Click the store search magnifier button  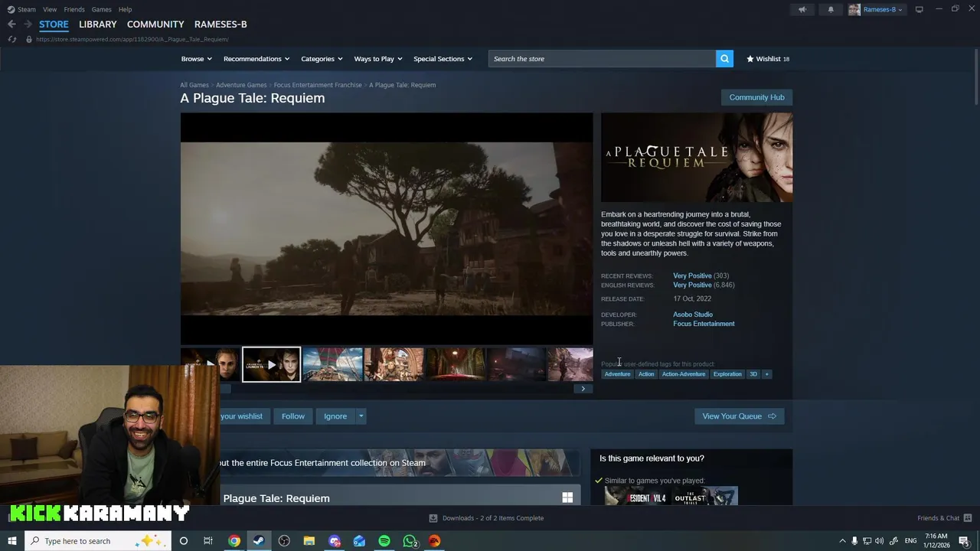tap(724, 59)
